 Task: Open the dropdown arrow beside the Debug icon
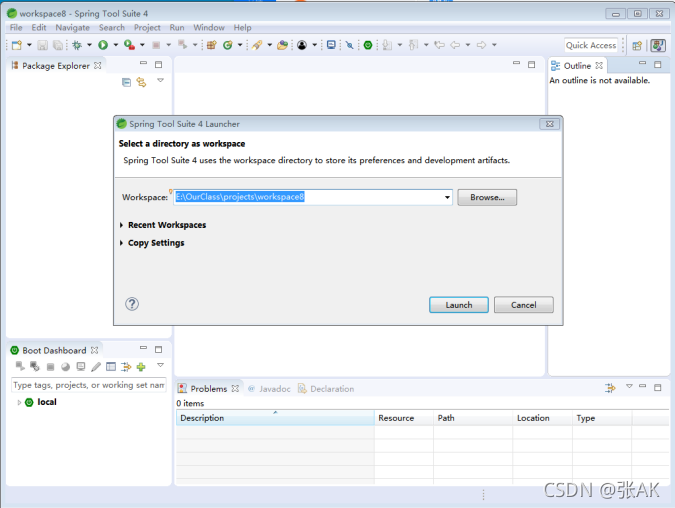click(89, 45)
